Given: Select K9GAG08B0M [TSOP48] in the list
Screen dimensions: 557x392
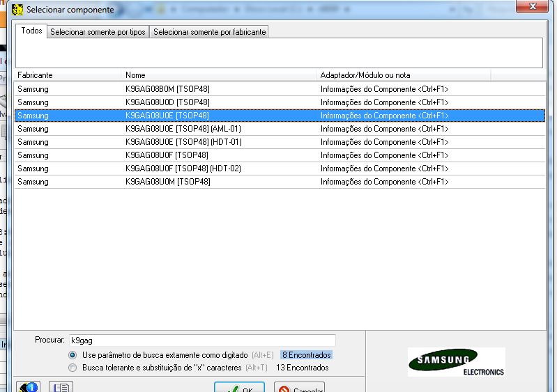Looking at the screenshot, I should [167, 89].
